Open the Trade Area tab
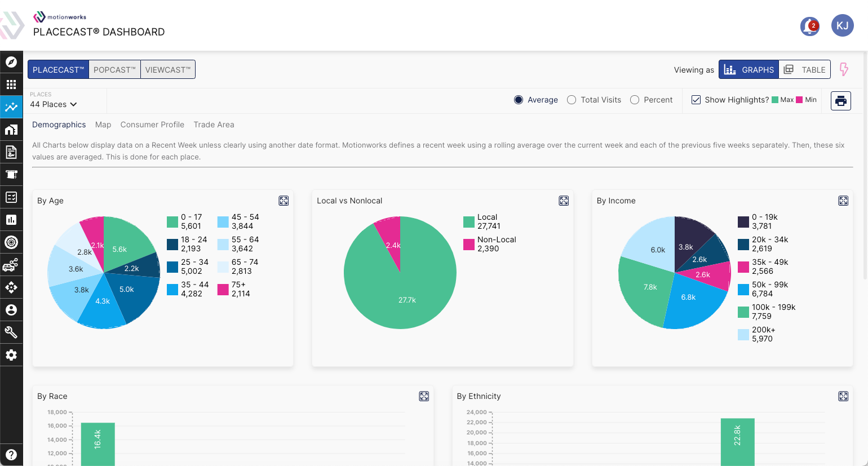The image size is (868, 466). click(x=214, y=125)
